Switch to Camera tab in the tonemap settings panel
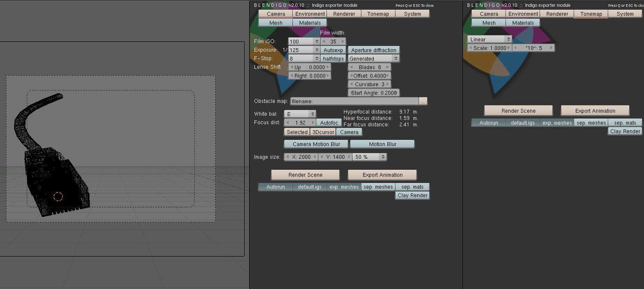644x289 pixels. pyautogui.click(x=488, y=14)
